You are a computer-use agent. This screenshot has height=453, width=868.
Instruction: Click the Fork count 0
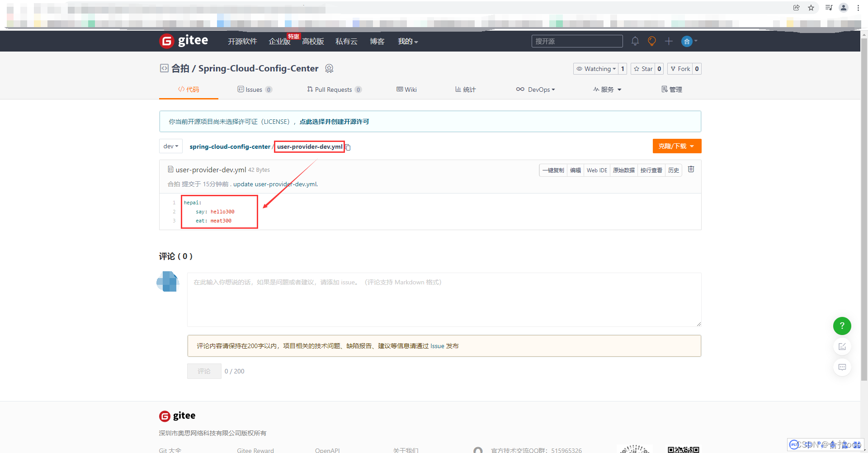[x=697, y=69]
